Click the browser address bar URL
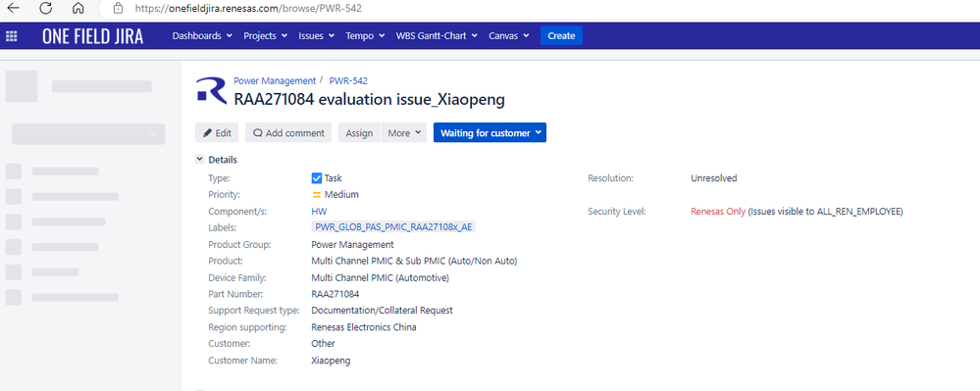The height and width of the screenshot is (391, 980). [x=248, y=8]
